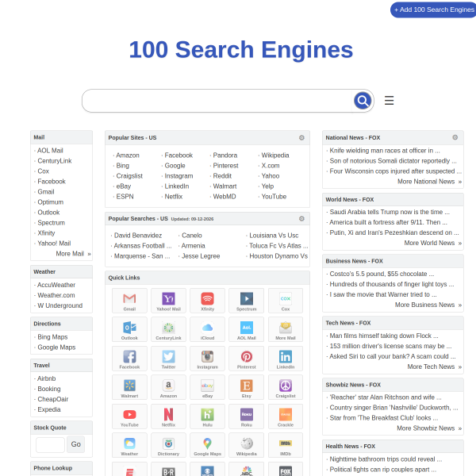
Task: Open the Wikipedia globe quick link
Action: click(247, 445)
